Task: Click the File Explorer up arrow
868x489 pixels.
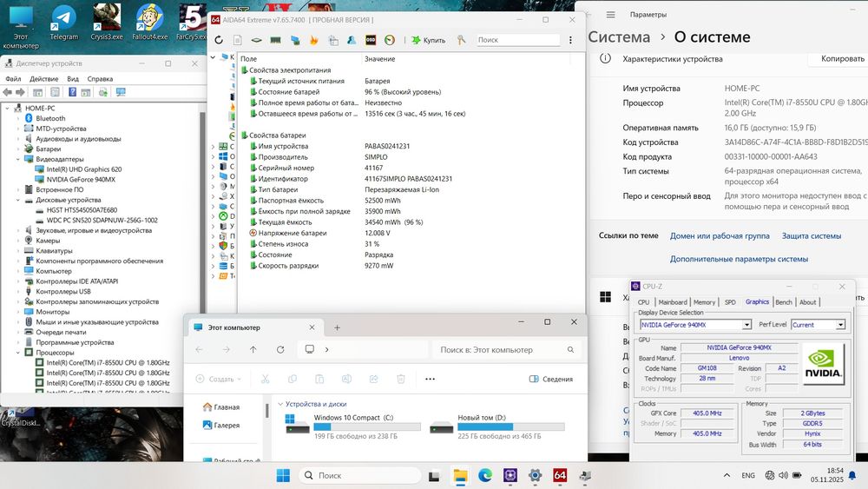Action: pos(253,349)
